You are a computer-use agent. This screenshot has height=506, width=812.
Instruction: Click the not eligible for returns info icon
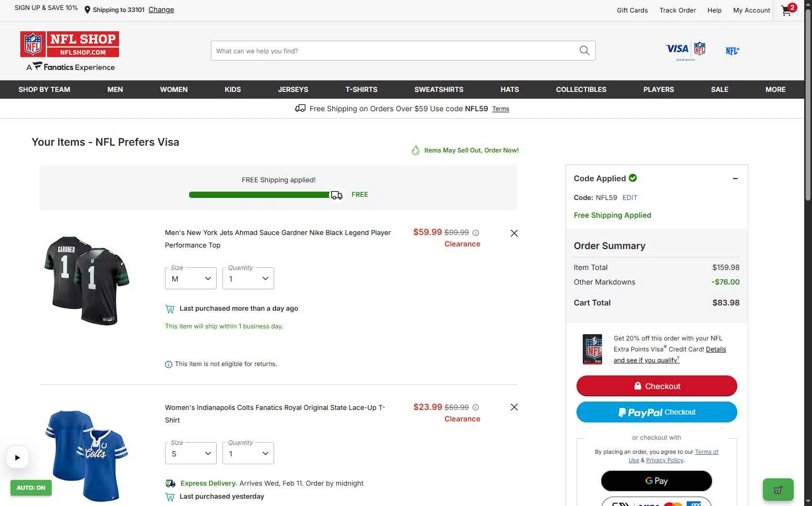tap(169, 364)
